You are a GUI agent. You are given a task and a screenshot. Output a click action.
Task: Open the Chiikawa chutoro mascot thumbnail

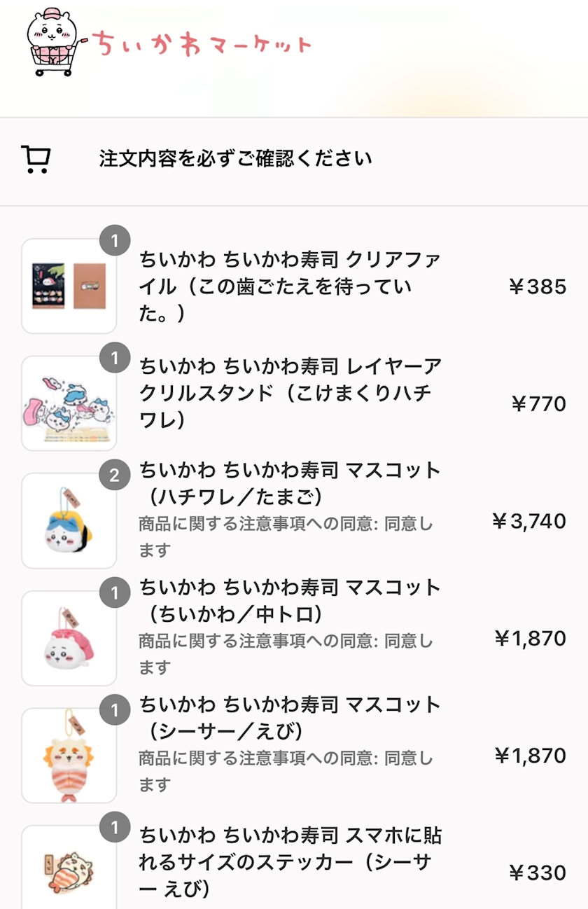(69, 638)
